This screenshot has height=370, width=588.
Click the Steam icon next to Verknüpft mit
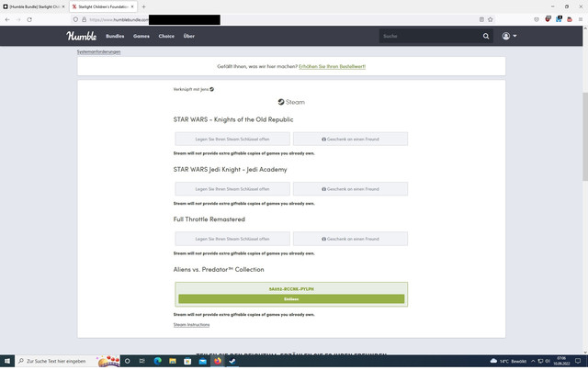tap(212, 89)
